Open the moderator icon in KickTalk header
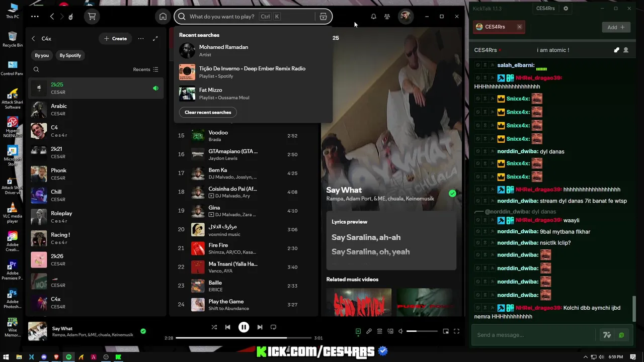Screen dimensions: 644x362 point(616,50)
